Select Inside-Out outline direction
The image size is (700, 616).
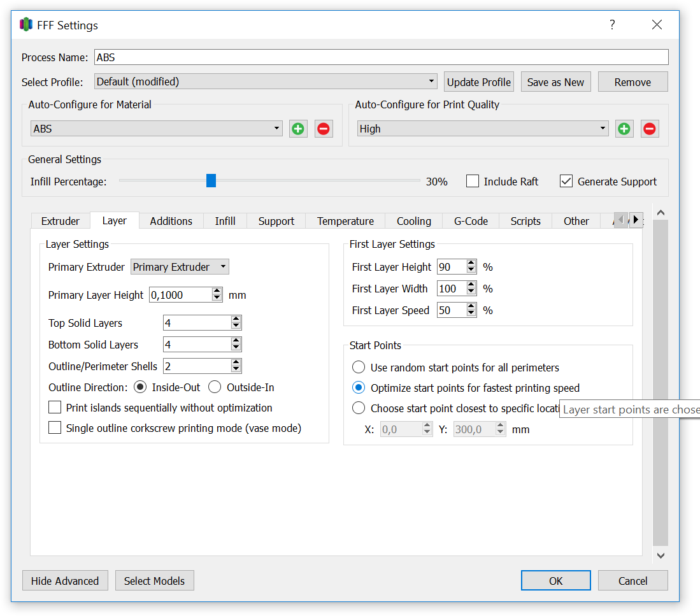(x=140, y=387)
